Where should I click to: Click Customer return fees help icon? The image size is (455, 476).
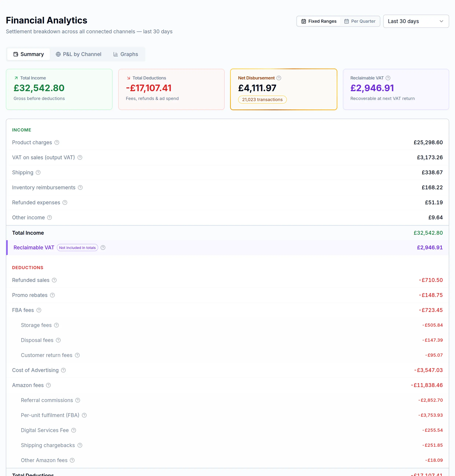77,355
